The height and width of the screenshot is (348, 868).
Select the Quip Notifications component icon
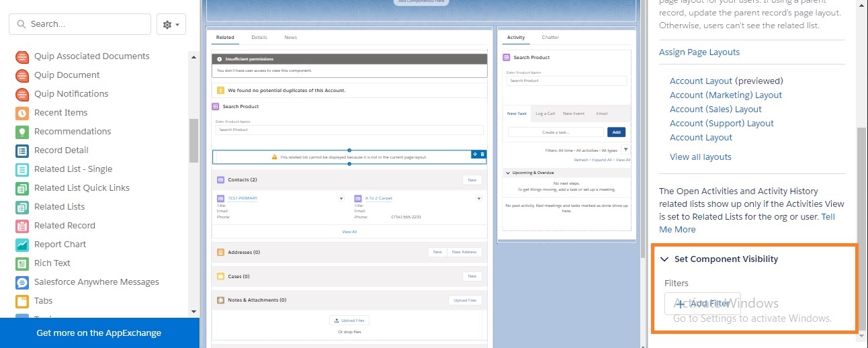(22, 94)
